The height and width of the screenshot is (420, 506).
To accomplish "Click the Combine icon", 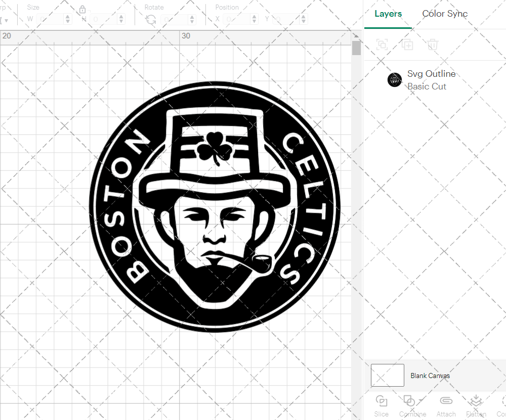I will coord(410,400).
